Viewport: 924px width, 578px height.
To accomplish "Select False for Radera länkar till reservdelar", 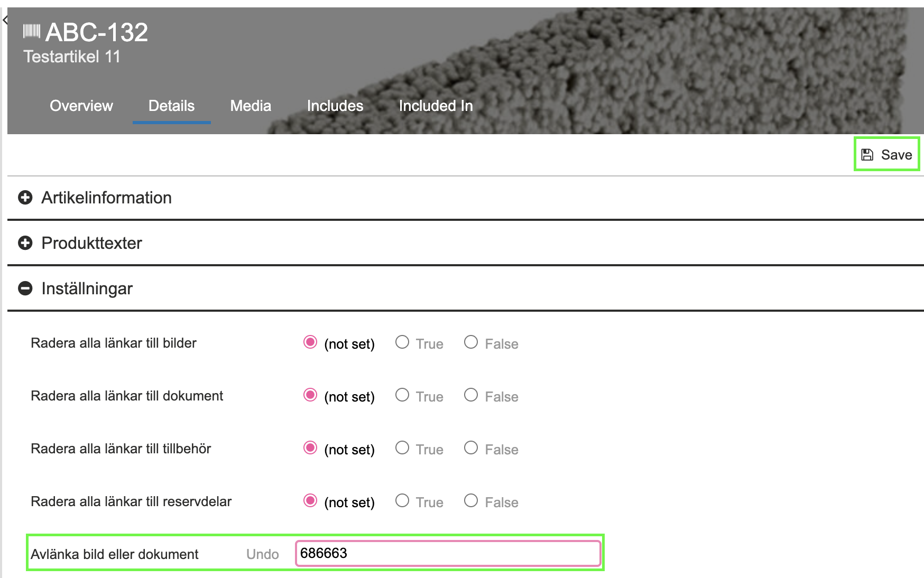I will pyautogui.click(x=471, y=501).
